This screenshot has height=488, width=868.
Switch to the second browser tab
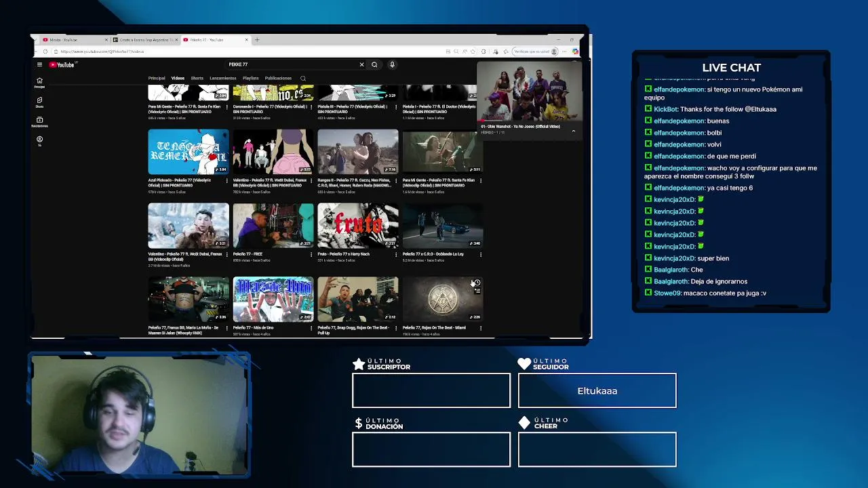tap(144, 40)
